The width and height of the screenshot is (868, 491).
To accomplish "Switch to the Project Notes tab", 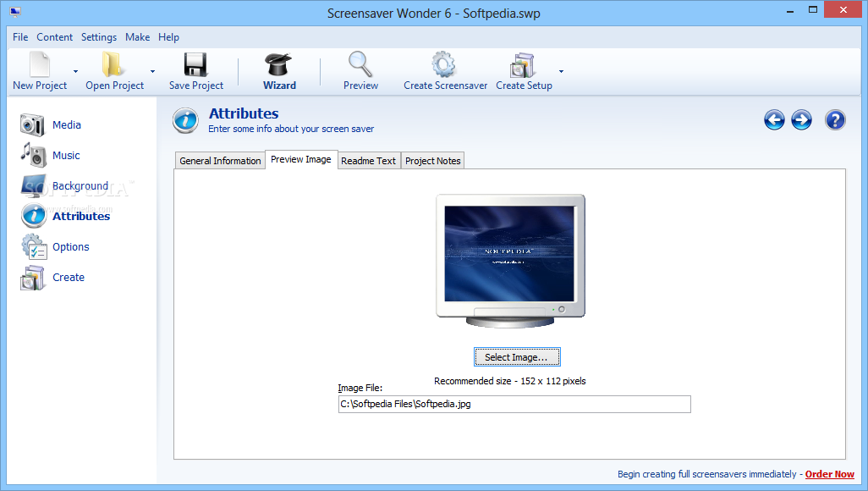I will pos(433,161).
